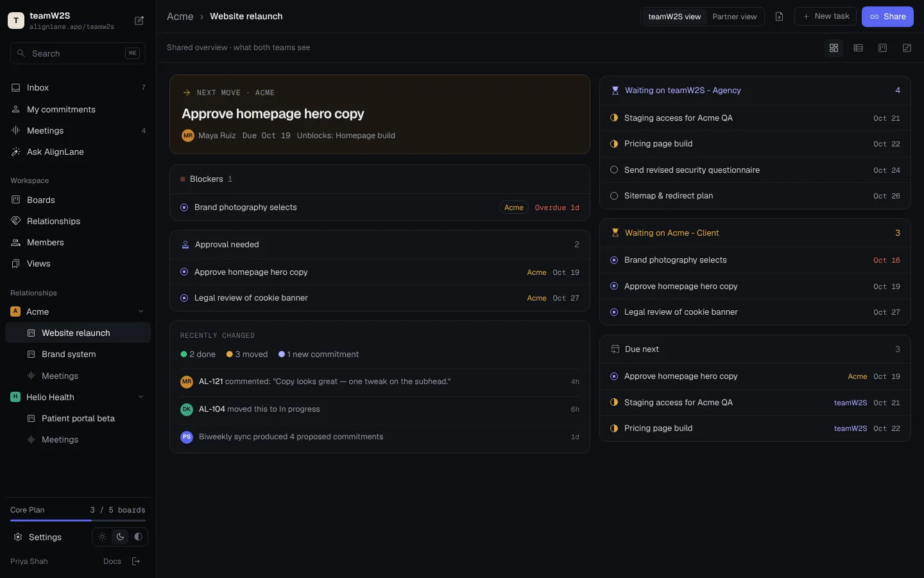Select the light theme sun toggle

click(x=102, y=537)
